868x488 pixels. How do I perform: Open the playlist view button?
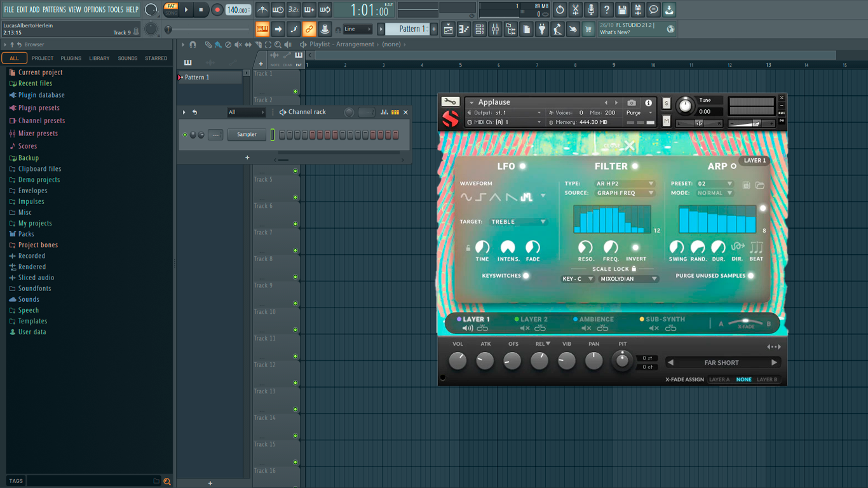click(x=449, y=29)
